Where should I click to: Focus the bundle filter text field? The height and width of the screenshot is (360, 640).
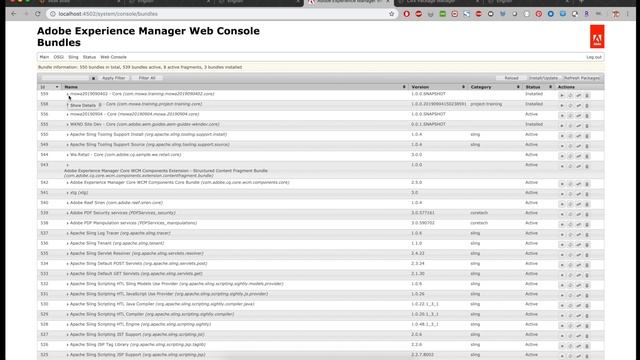65,78
